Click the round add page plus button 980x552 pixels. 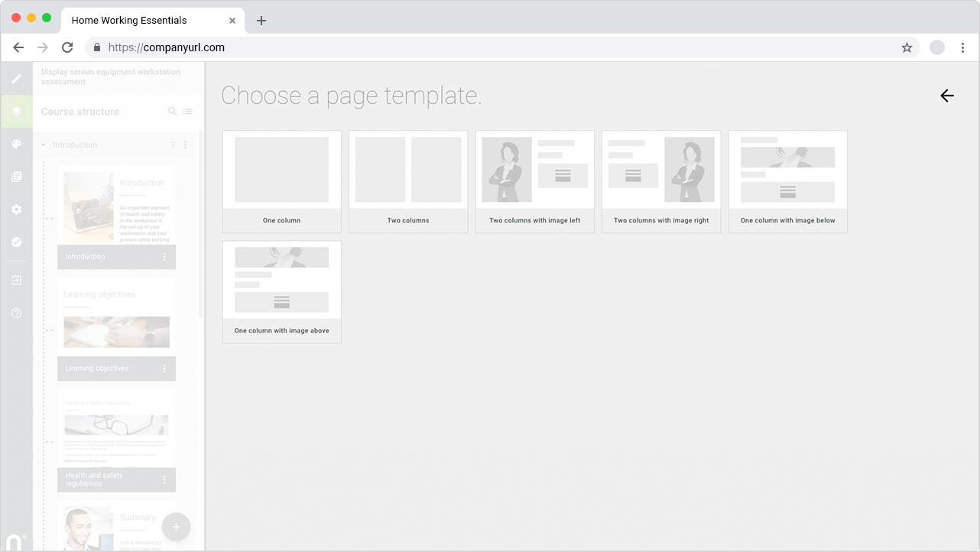(x=176, y=527)
